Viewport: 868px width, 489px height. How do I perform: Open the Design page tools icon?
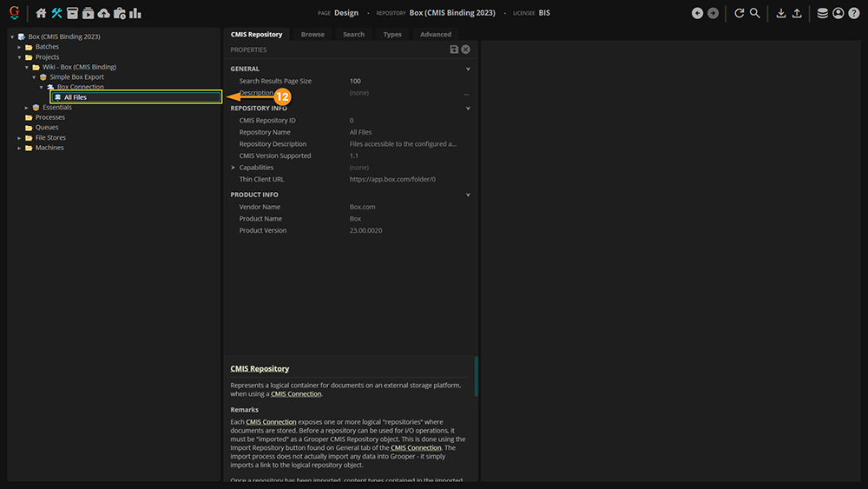(x=57, y=13)
